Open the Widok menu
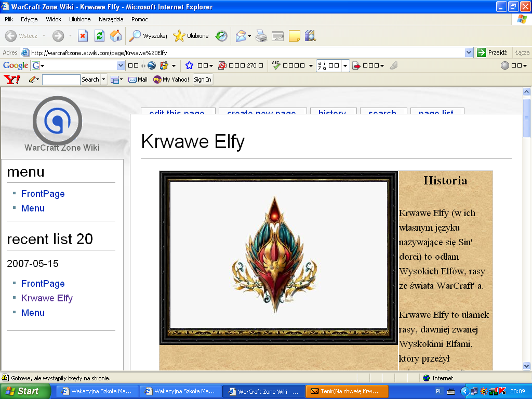Viewport: 532px width, 399px height. (54, 19)
